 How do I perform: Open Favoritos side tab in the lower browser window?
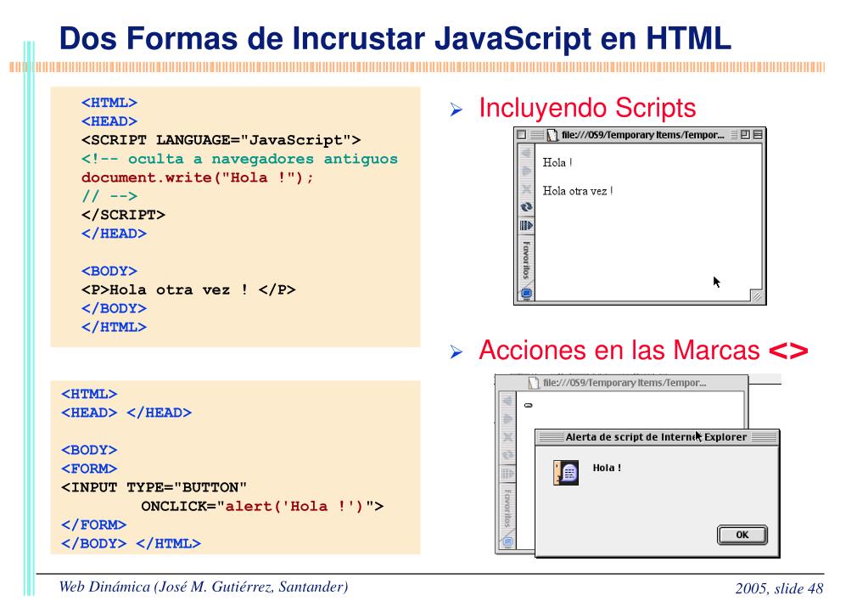(507, 508)
